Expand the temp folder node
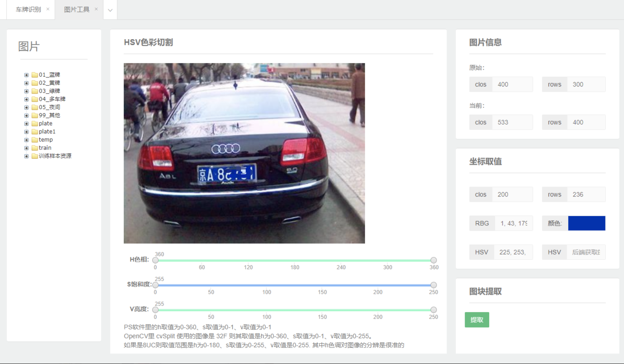The width and height of the screenshot is (624, 364). coord(26,140)
